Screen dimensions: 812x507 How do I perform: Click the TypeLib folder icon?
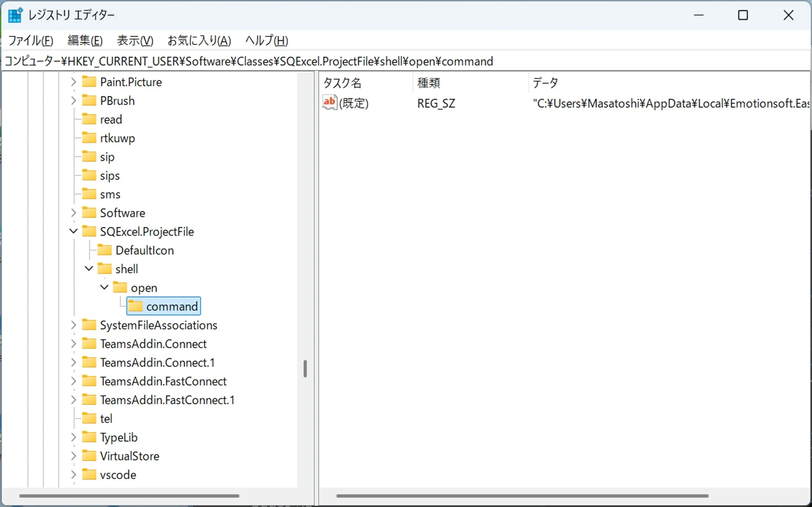click(89, 437)
